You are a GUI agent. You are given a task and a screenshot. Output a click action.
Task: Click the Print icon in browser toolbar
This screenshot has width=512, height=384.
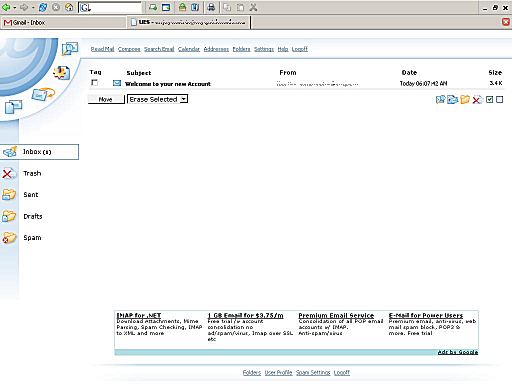(x=211, y=7)
